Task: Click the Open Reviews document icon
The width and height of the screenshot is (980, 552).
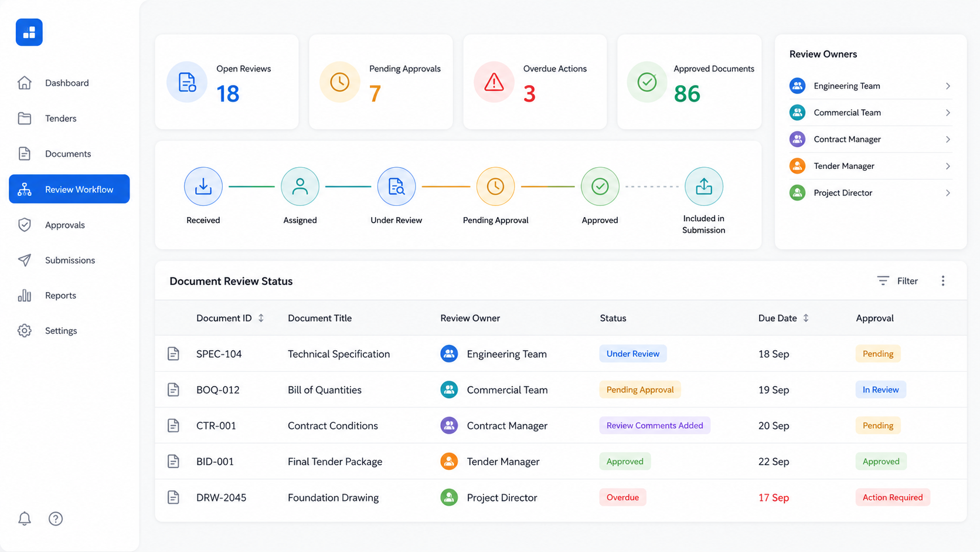Action: 187,82
